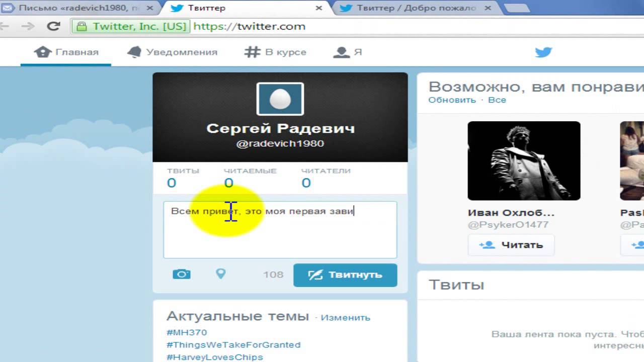Click the Twitter bird logo in navigation bar
The width and height of the screenshot is (644, 362).
[x=543, y=52]
